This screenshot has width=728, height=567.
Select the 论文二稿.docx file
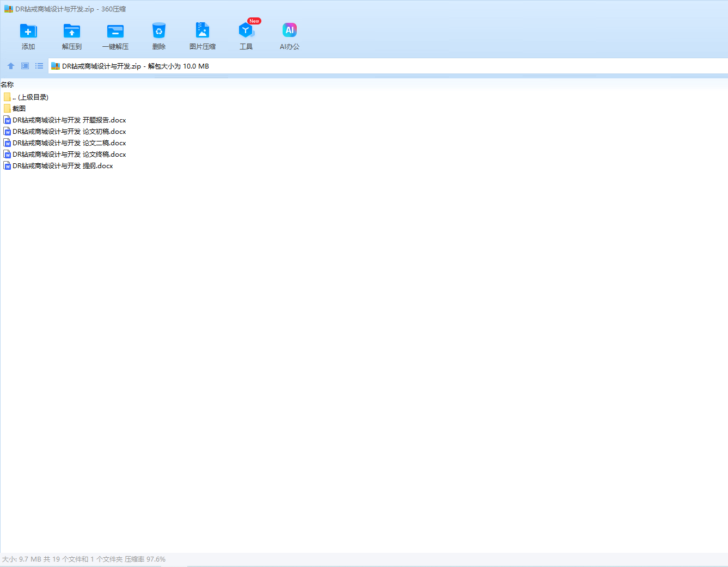69,143
